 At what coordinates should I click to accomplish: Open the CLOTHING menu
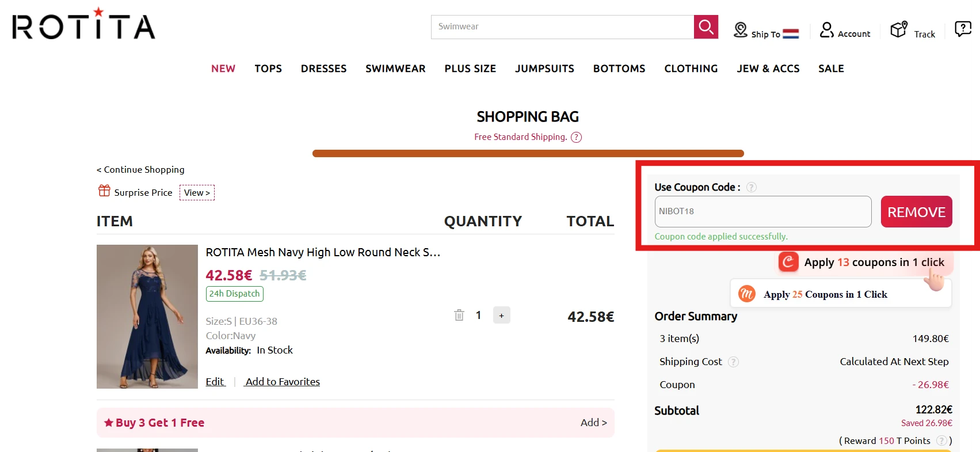coord(691,69)
